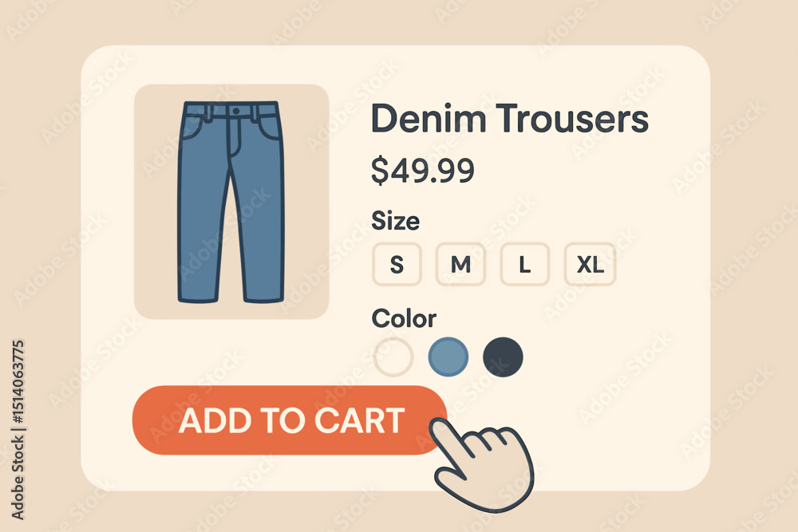This screenshot has height=532, width=798.
Task: Pick size L option
Action: [x=525, y=264]
